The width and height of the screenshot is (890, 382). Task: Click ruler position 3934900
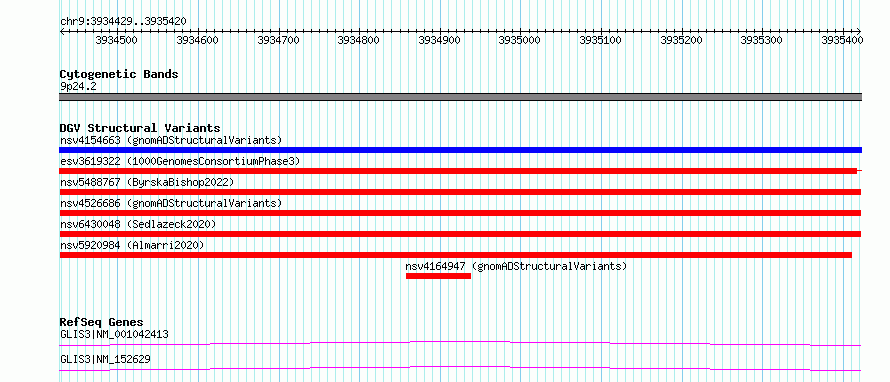(439, 40)
